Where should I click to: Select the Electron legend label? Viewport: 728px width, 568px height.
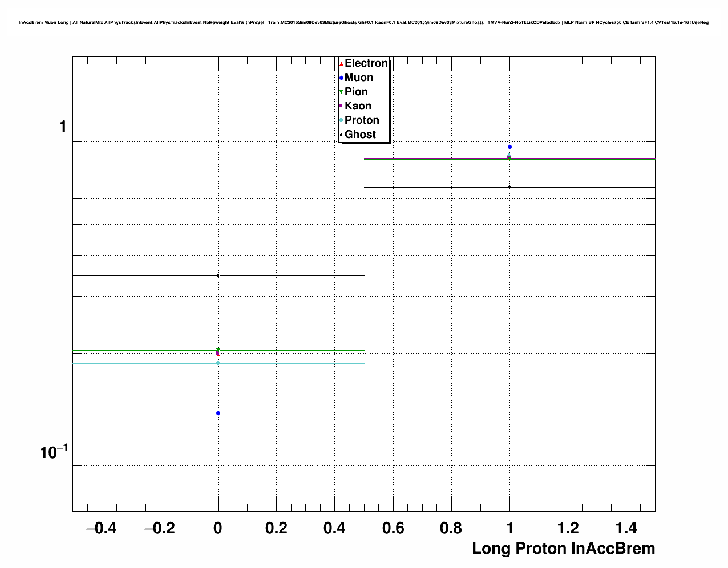tap(366, 63)
